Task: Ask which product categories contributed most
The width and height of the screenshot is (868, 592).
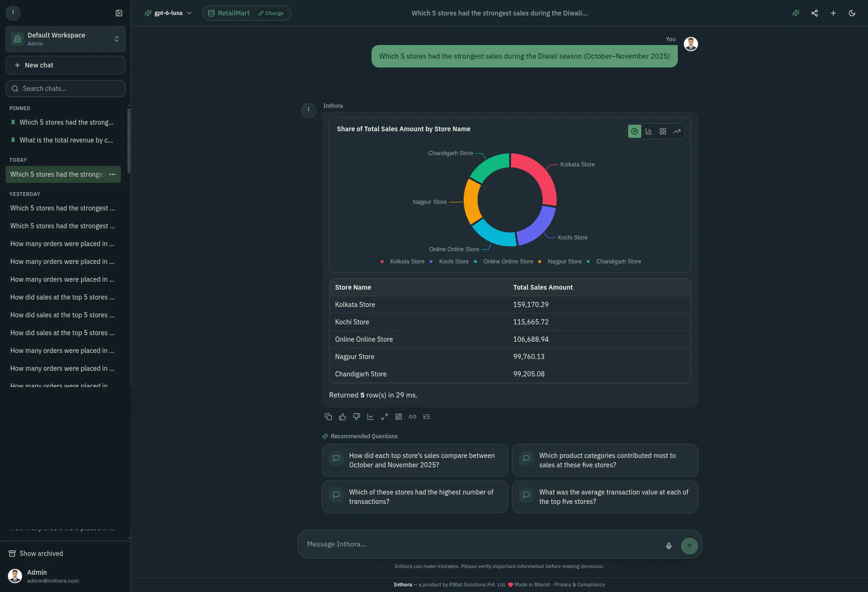Action: [605, 460]
